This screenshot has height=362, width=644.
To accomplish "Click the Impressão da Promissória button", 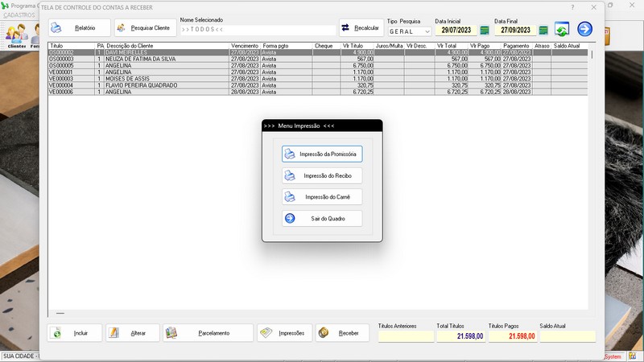I will coord(322,154).
